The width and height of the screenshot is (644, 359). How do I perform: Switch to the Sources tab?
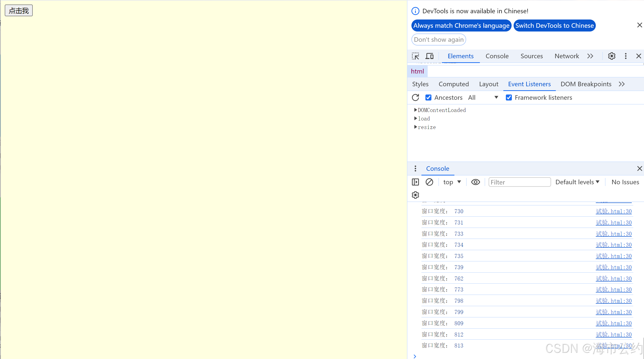(x=532, y=56)
